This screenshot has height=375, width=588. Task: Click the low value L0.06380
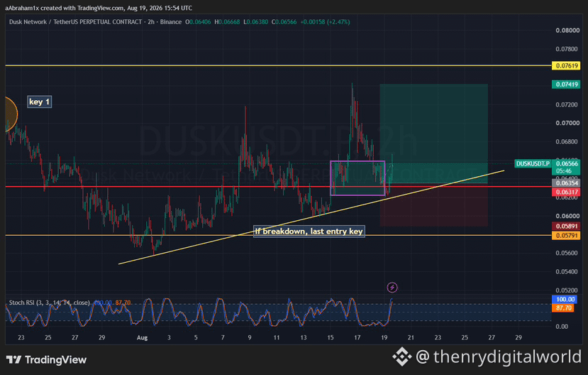(x=256, y=22)
